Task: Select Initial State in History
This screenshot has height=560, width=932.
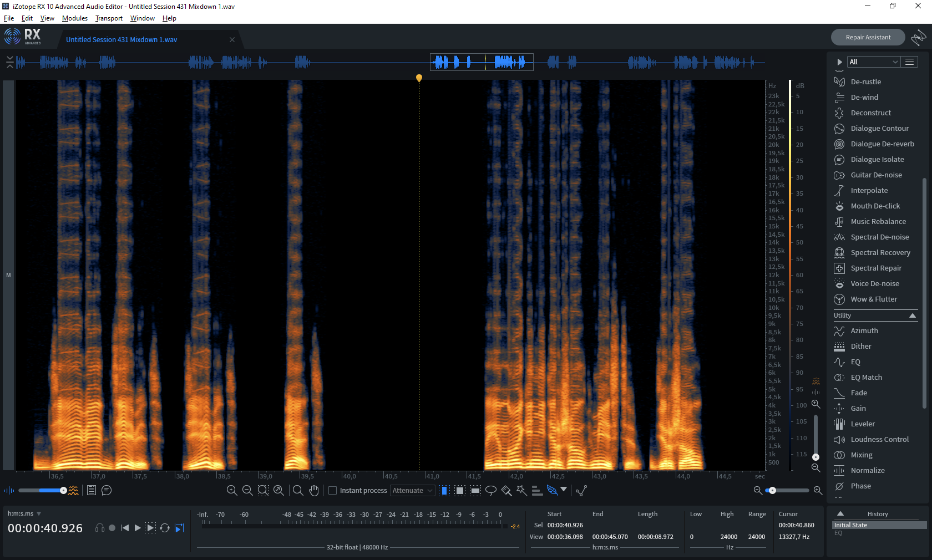Action: 879,525
